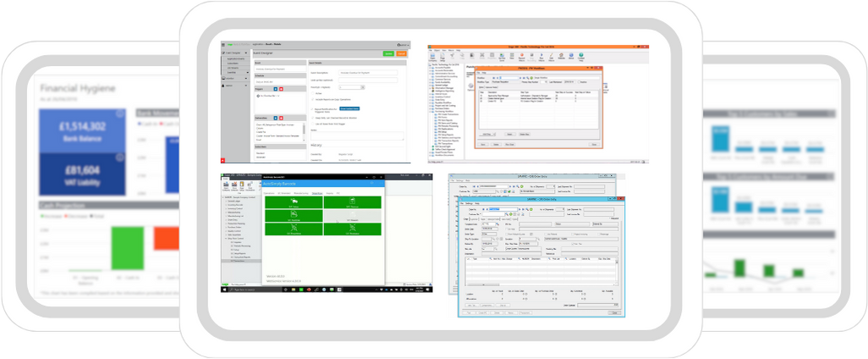Click the orange Cancel button in Event Designer
Viewport: 868px width, 359px height.
(x=403, y=52)
